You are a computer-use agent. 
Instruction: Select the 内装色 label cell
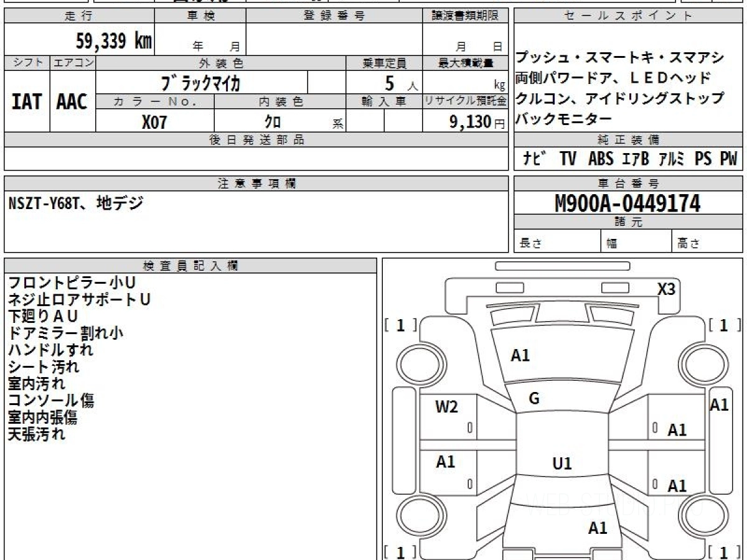(280, 101)
